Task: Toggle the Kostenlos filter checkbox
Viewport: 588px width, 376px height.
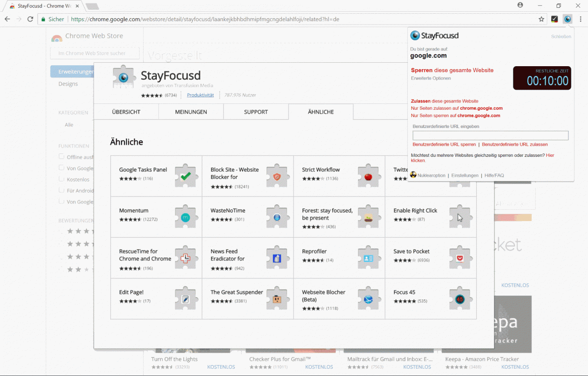Action: click(x=62, y=179)
